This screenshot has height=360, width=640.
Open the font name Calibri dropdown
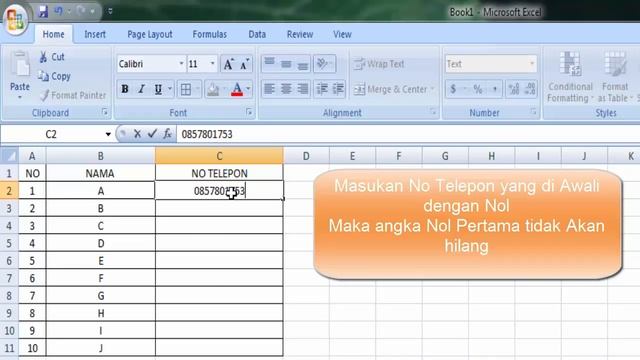pos(181,64)
